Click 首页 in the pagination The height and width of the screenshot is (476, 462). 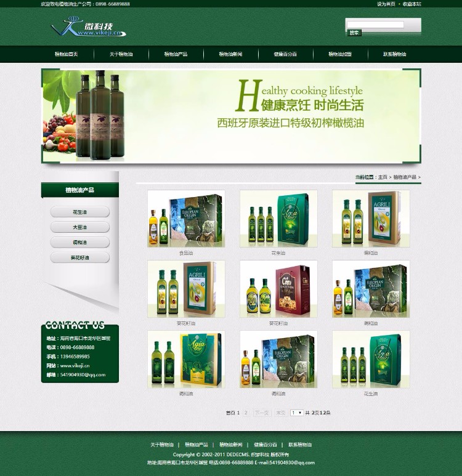[230, 413]
